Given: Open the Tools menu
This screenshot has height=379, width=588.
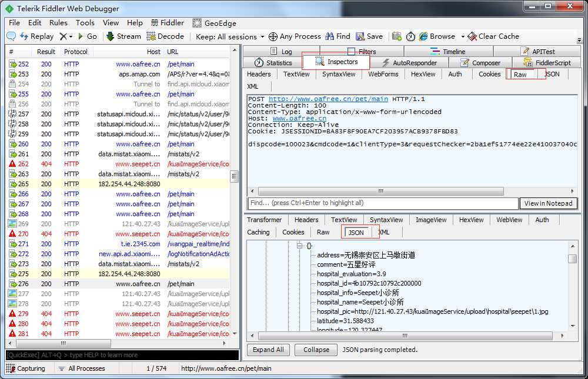Looking at the screenshot, I should click(85, 23).
